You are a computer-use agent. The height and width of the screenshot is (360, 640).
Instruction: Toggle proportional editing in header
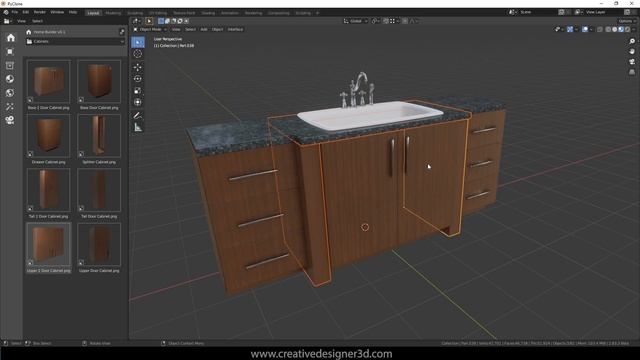point(404,21)
